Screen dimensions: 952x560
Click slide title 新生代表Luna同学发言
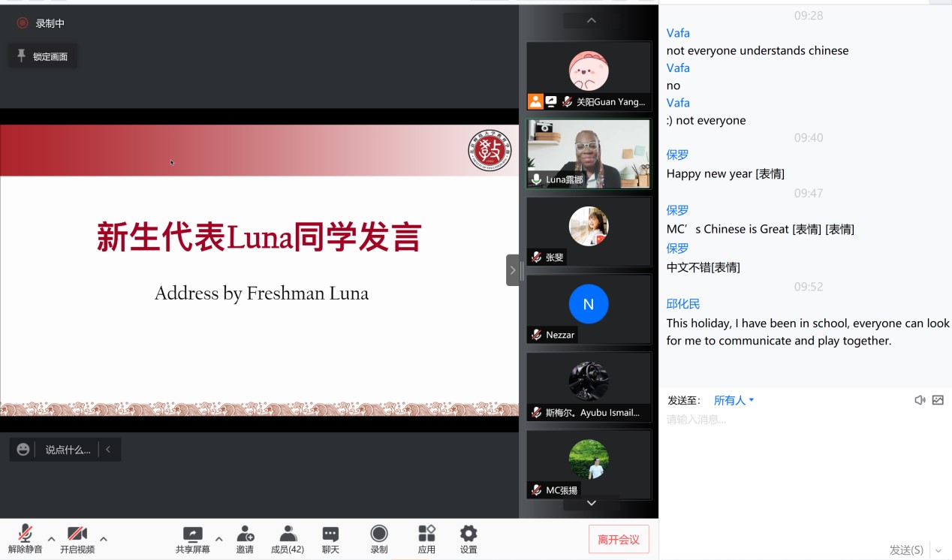[259, 236]
